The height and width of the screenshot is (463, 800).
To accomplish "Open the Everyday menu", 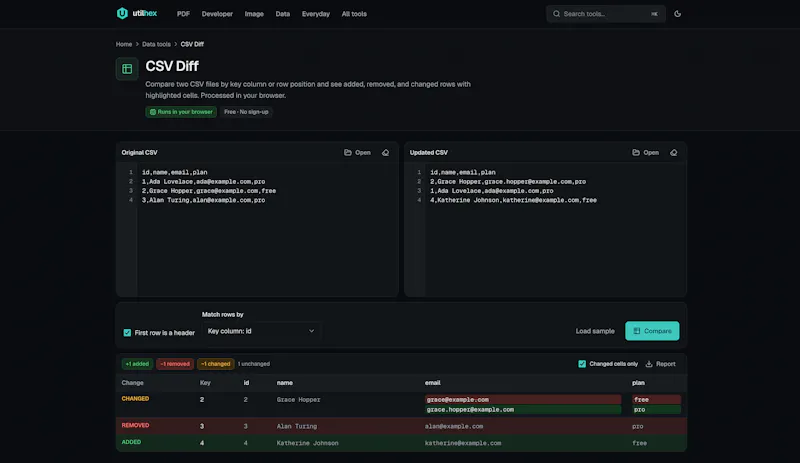I will coord(316,14).
